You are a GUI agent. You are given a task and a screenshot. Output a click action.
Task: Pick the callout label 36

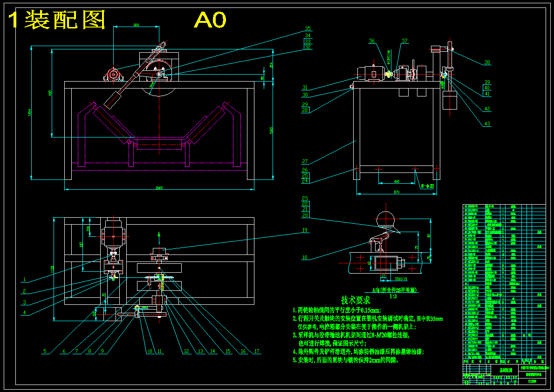click(372, 41)
